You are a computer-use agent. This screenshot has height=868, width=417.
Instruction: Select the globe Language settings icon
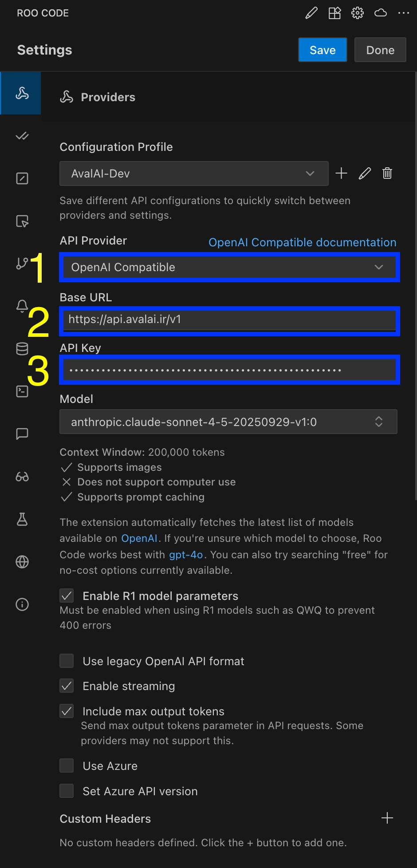point(22,561)
